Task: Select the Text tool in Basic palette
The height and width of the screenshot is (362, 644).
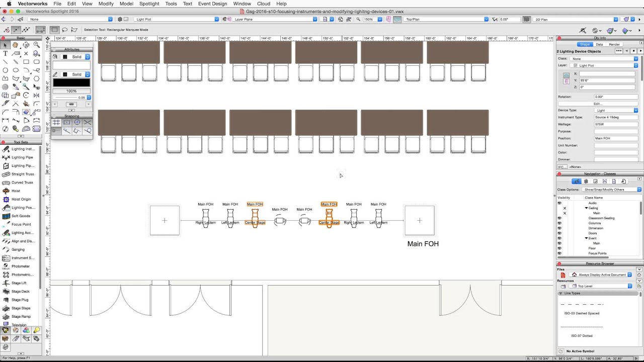Action: point(5,53)
